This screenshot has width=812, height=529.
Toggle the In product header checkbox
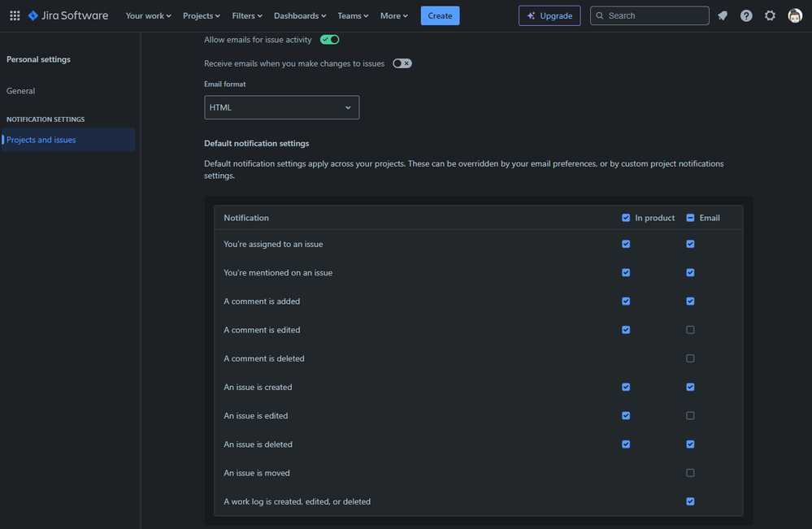(x=626, y=218)
